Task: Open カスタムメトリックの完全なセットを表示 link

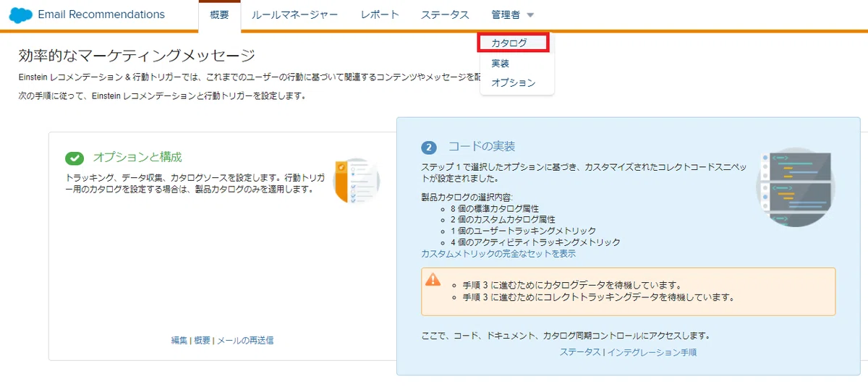Action: [498, 254]
